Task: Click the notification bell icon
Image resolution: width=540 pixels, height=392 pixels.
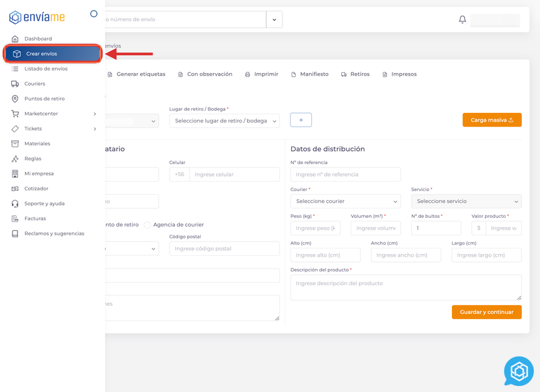Action: (x=462, y=19)
